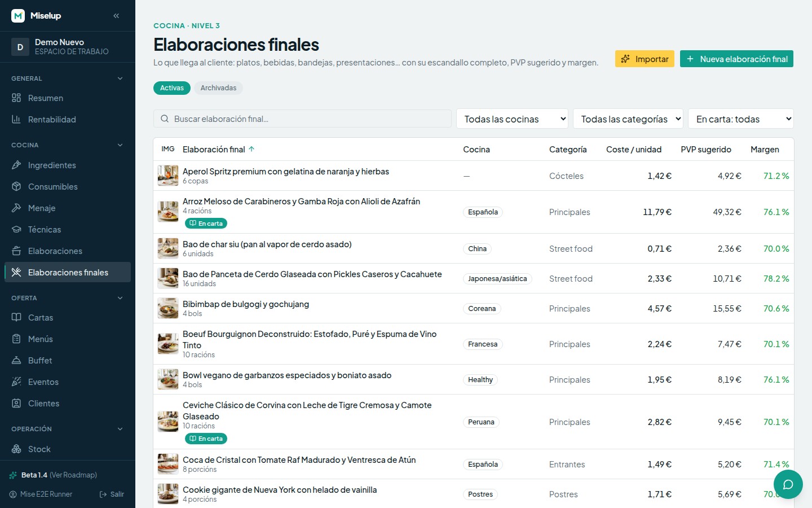Open the Todas las cocinas dropdown
812x508 pixels.
pyautogui.click(x=512, y=119)
